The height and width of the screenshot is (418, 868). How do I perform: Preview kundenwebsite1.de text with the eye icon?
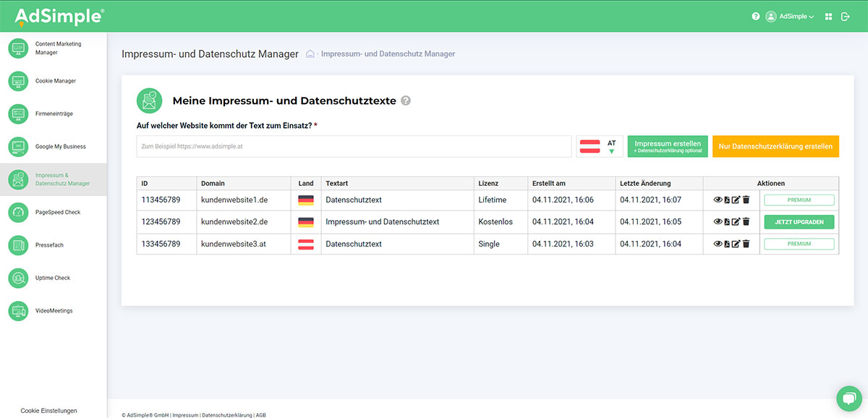pyautogui.click(x=717, y=200)
